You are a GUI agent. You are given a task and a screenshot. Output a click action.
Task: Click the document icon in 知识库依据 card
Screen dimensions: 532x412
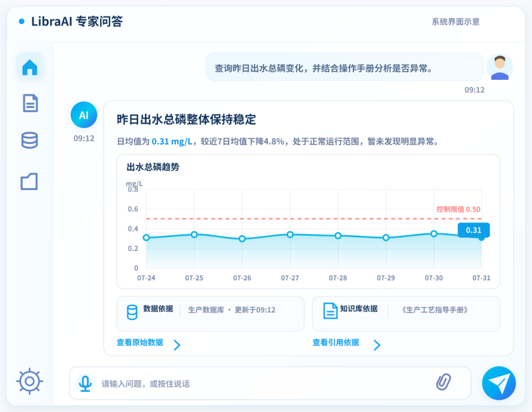[x=330, y=311]
